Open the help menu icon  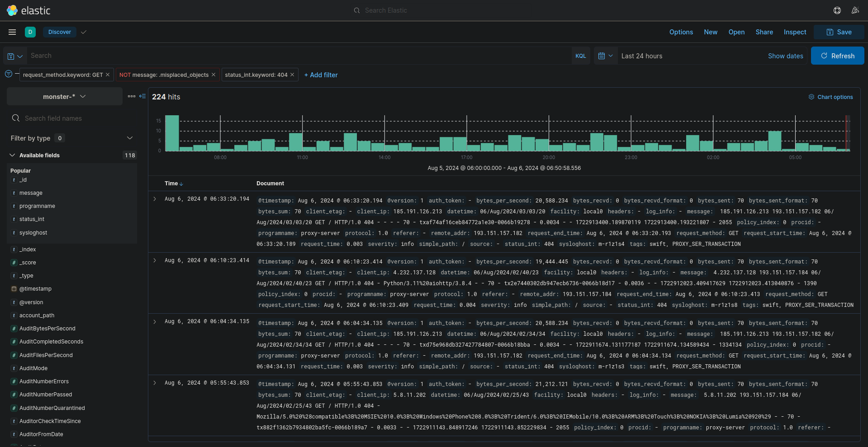tap(837, 10)
